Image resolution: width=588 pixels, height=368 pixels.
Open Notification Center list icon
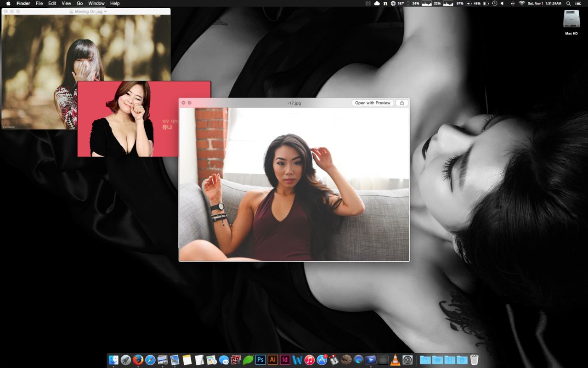[x=578, y=3]
